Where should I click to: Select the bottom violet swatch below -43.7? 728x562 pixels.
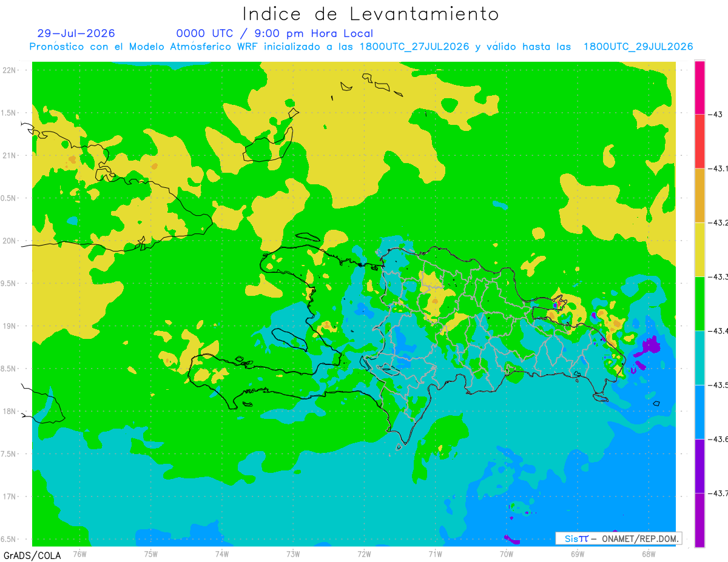699,520
